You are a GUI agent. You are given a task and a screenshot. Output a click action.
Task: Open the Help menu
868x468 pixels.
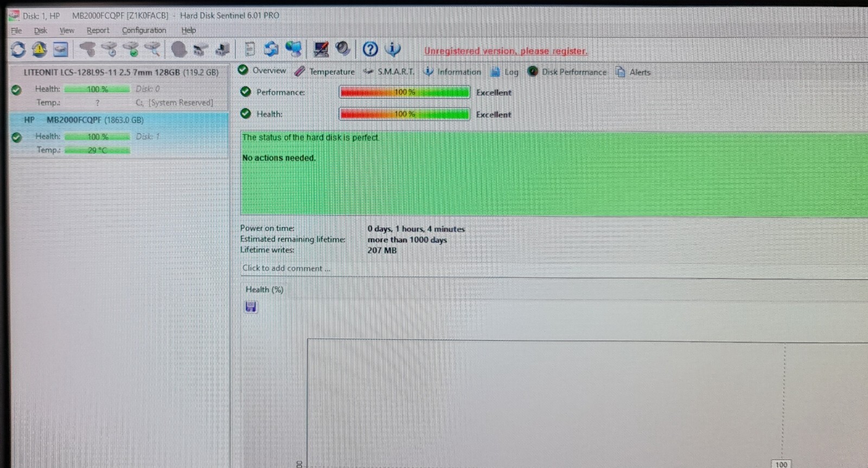pos(188,30)
